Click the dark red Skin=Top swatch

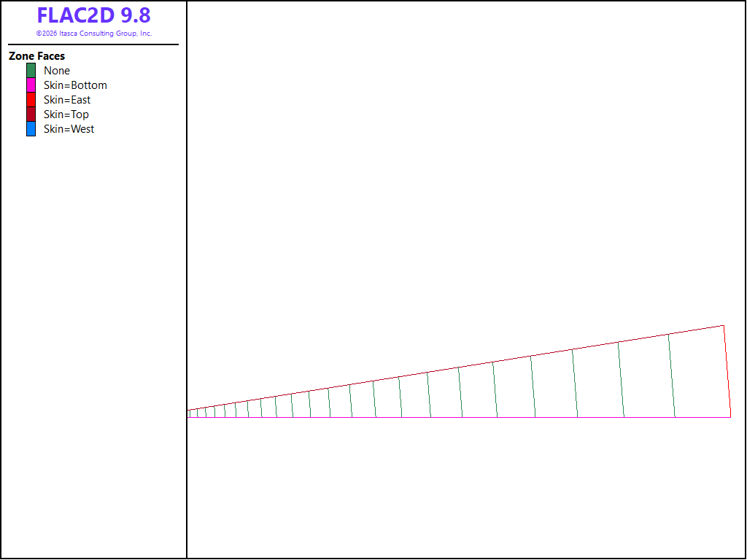point(31,114)
